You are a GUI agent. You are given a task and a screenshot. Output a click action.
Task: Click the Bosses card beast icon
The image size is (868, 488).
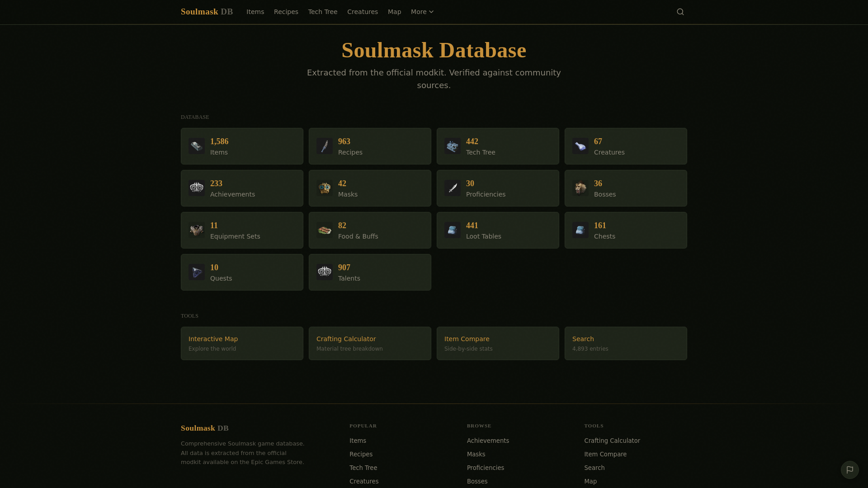click(580, 188)
